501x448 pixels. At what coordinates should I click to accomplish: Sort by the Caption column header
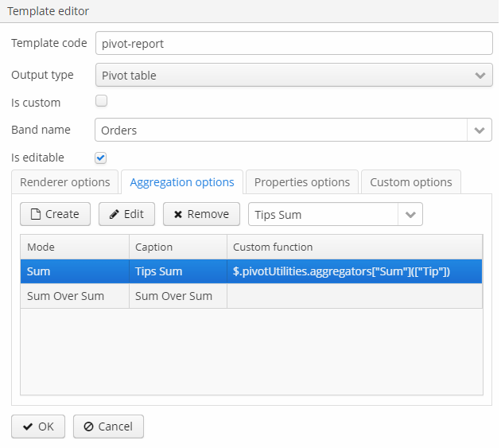(x=178, y=247)
